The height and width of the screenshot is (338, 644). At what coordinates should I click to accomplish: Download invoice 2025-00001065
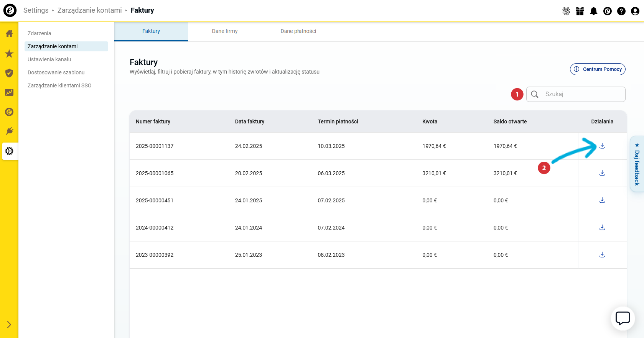[602, 173]
